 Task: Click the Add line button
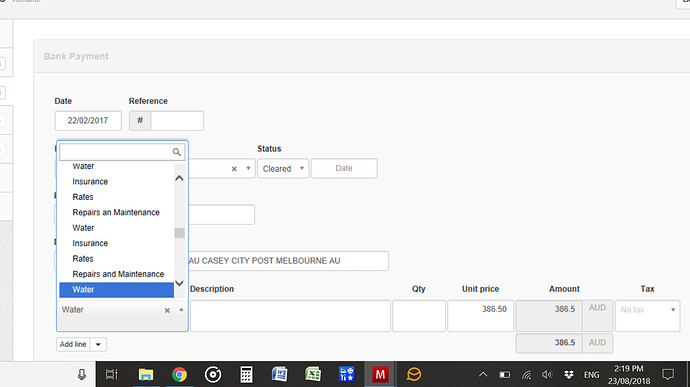(73, 344)
